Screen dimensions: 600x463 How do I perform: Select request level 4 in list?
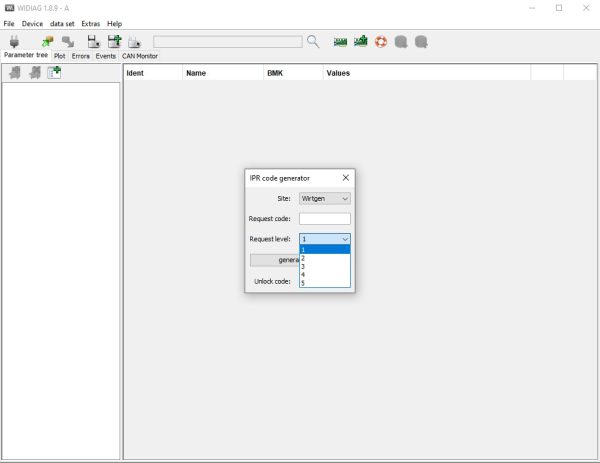click(324, 275)
